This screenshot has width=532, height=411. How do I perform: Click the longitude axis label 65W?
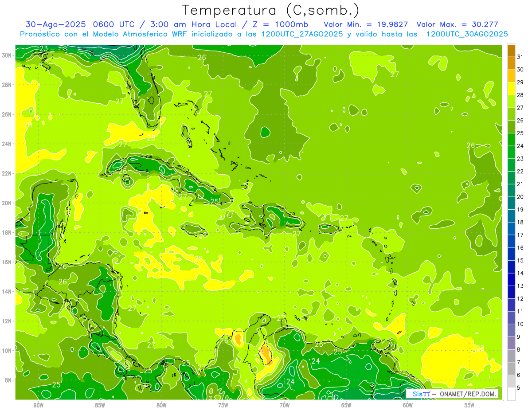click(x=346, y=405)
